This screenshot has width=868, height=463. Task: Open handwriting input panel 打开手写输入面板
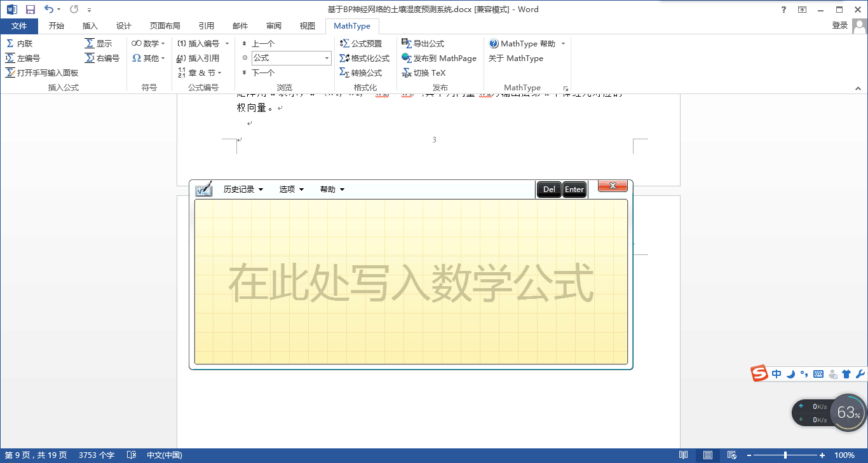click(x=42, y=73)
